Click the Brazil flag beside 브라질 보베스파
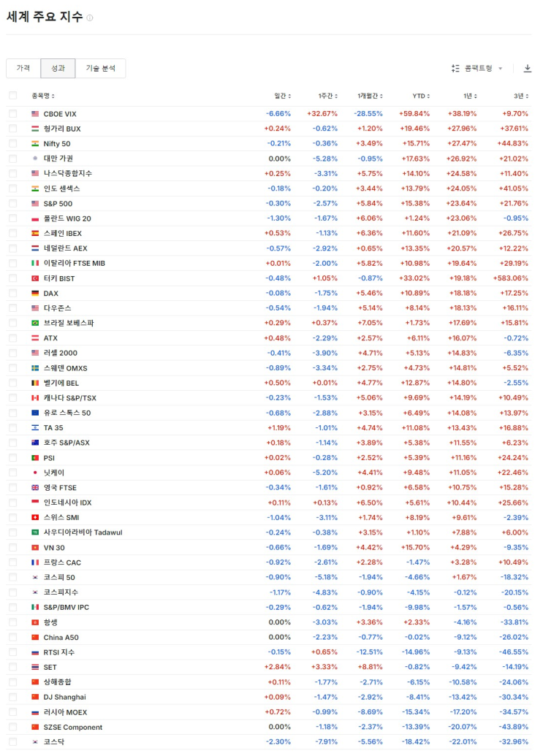 (35, 323)
